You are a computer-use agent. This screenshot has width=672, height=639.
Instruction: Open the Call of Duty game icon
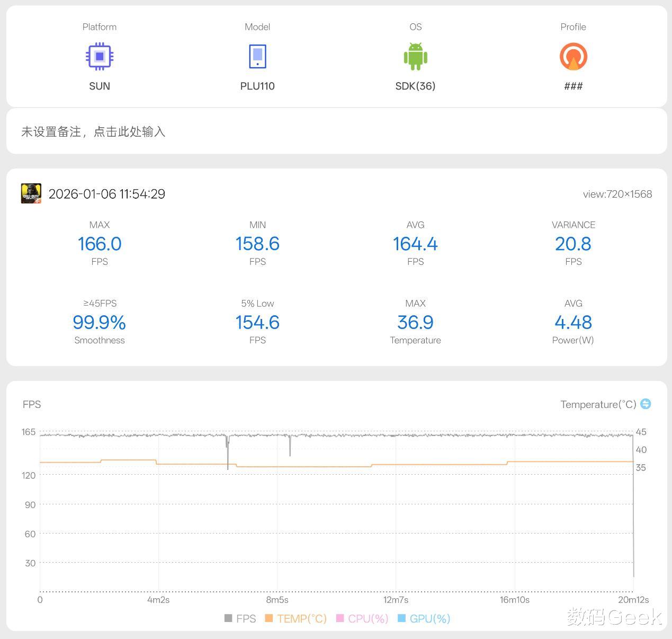click(x=31, y=194)
